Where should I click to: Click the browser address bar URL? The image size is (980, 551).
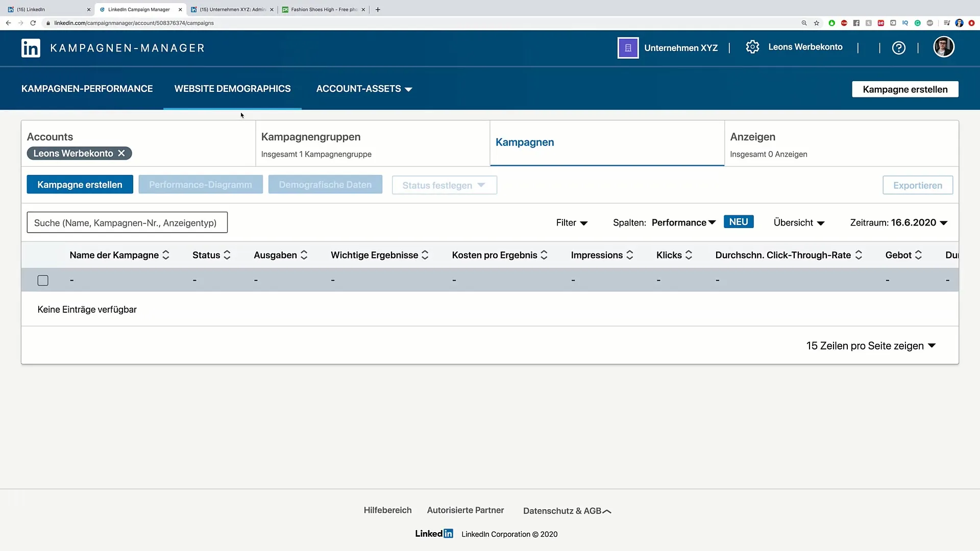(134, 23)
